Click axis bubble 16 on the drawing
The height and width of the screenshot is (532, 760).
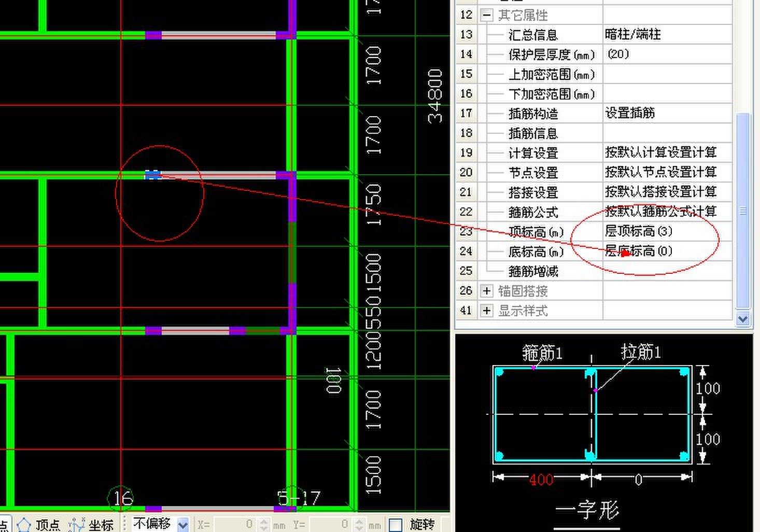click(121, 499)
